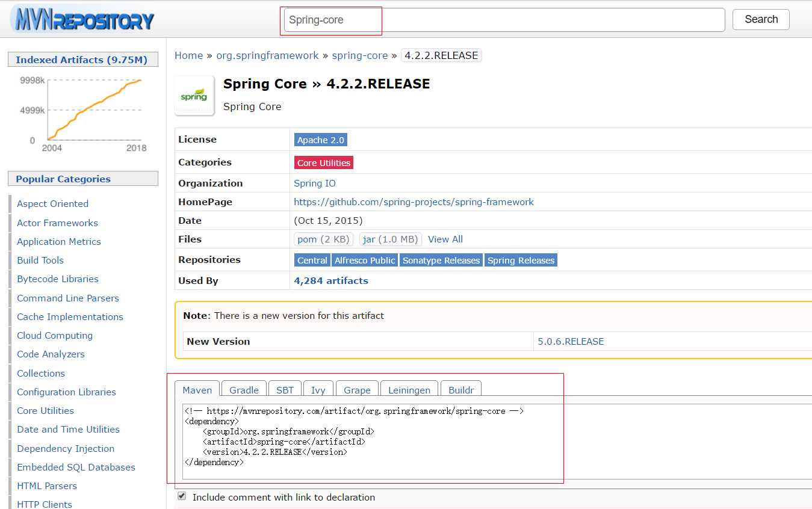Open the org.springframework breadcrumb link
The height and width of the screenshot is (509, 812).
pos(267,55)
